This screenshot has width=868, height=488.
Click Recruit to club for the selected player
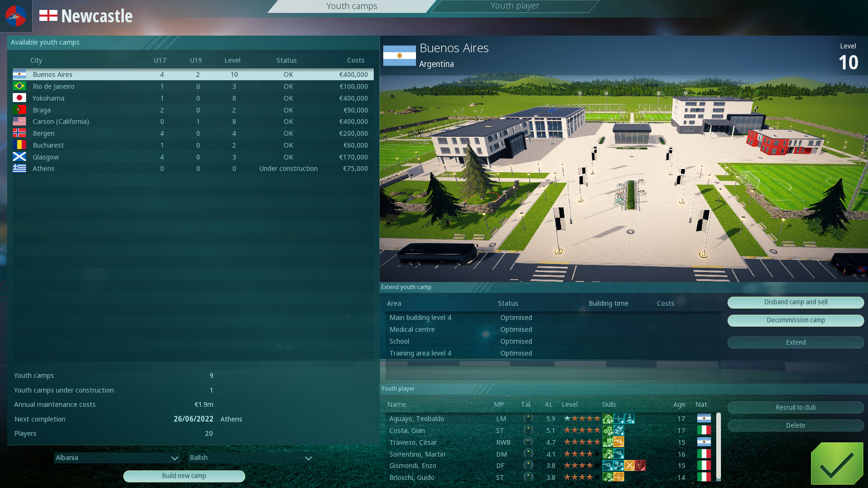pyautogui.click(x=795, y=407)
